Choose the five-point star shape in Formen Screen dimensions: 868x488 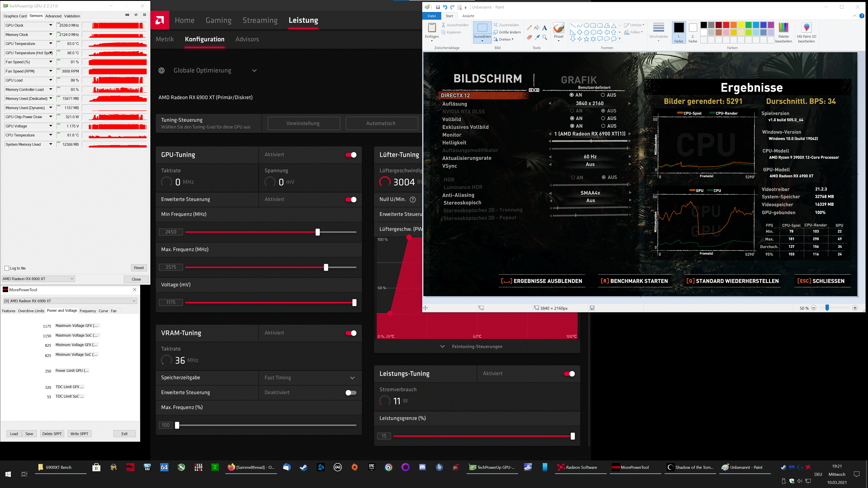[x=586, y=39]
